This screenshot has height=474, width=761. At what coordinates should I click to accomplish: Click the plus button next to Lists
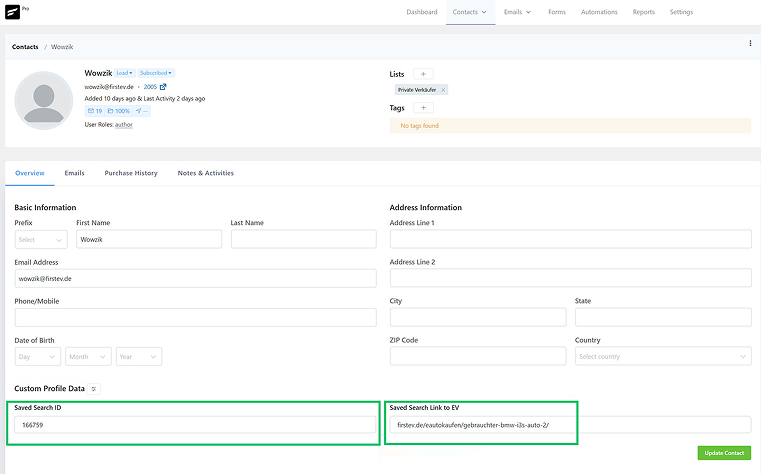(423, 74)
